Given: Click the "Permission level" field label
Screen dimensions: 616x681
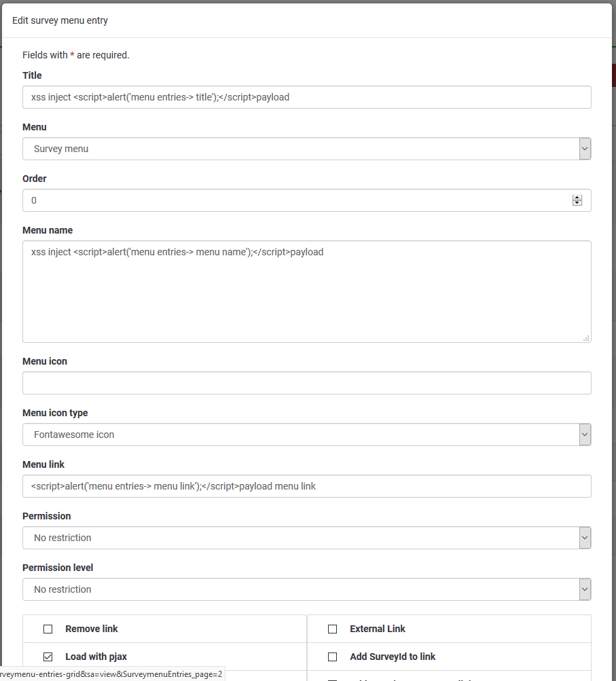Looking at the screenshot, I should point(58,568).
